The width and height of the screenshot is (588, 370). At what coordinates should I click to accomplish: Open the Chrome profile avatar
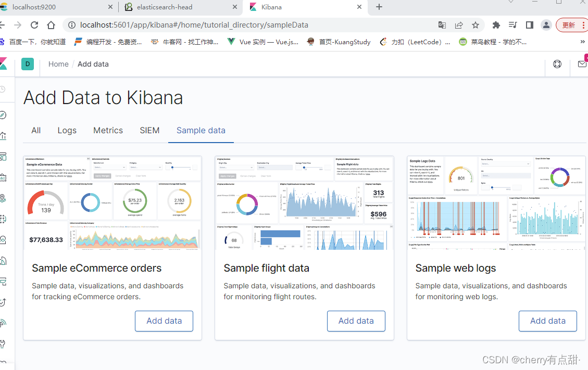click(546, 25)
